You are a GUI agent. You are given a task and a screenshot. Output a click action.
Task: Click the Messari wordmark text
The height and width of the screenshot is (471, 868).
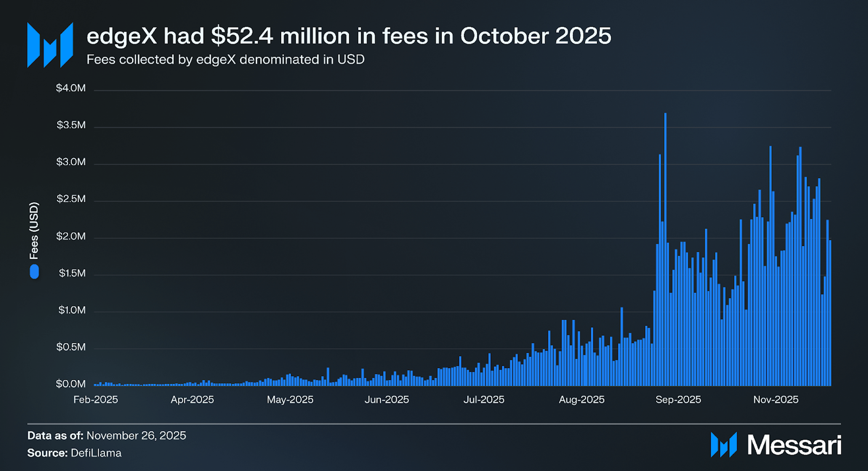pyautogui.click(x=794, y=445)
